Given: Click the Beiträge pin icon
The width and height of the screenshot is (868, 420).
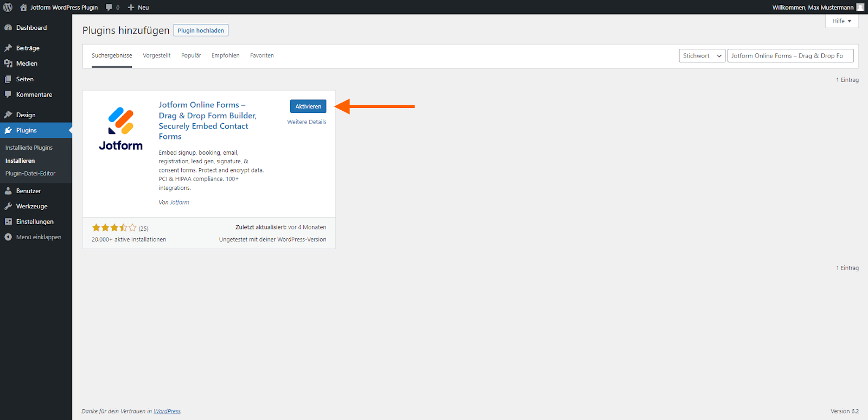Looking at the screenshot, I should (x=8, y=48).
